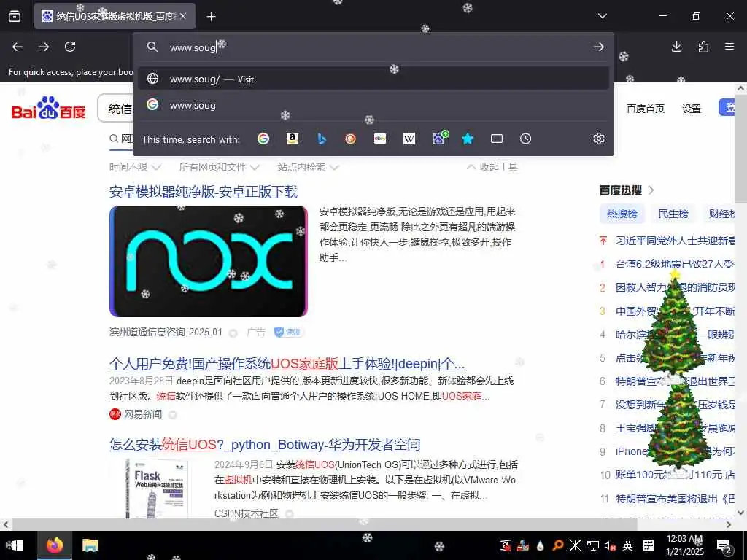Close the 统信UOS家庭版虚拟机版 tab
The width and height of the screenshot is (747, 560).
click(183, 16)
